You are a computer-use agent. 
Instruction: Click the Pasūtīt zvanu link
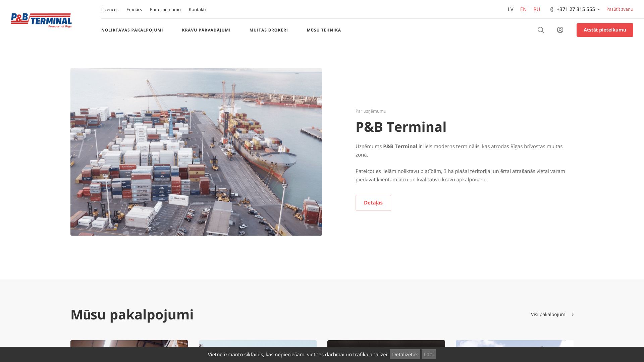(x=620, y=9)
